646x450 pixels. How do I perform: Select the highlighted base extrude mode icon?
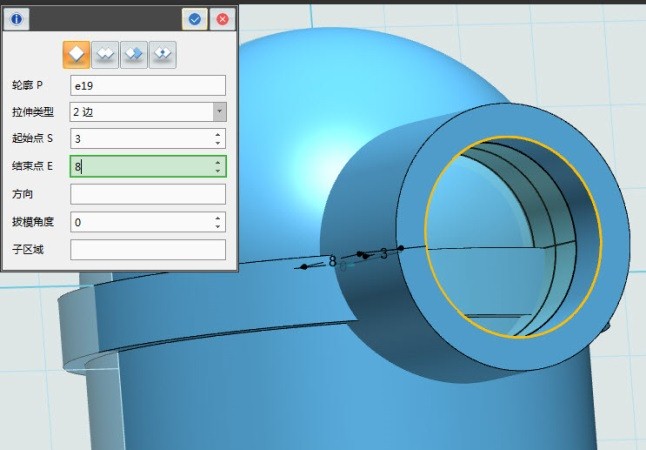pos(77,55)
